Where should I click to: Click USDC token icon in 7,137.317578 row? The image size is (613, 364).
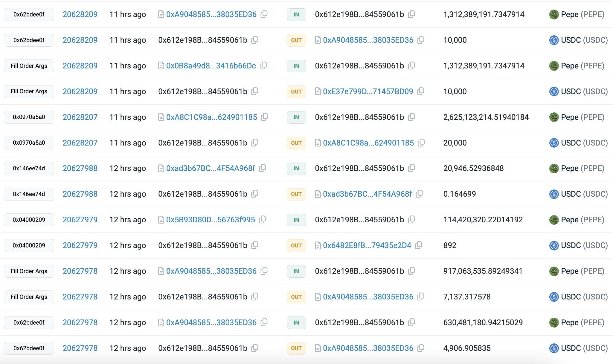[554, 297]
